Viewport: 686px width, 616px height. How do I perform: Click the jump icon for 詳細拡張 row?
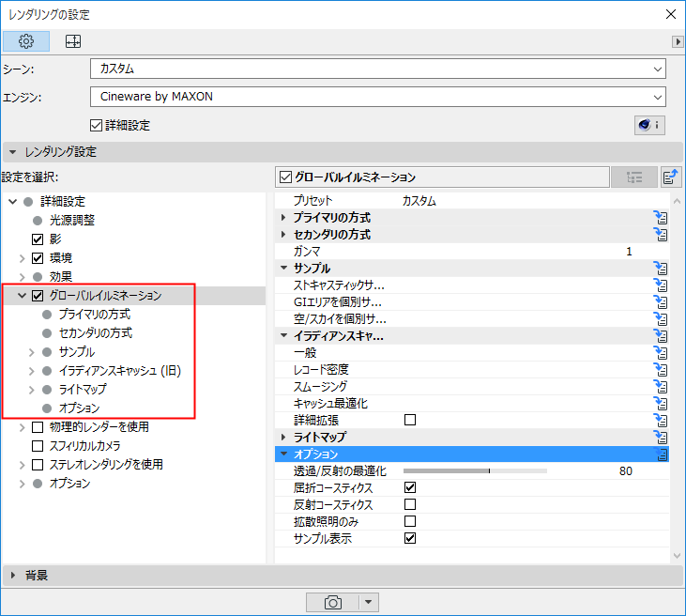pos(661,421)
